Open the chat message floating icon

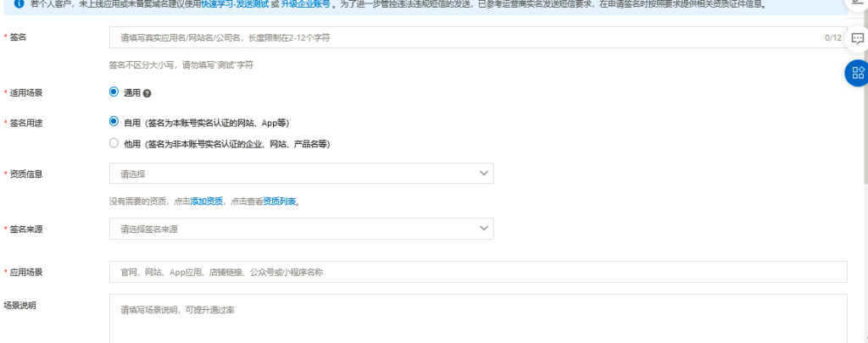click(857, 39)
